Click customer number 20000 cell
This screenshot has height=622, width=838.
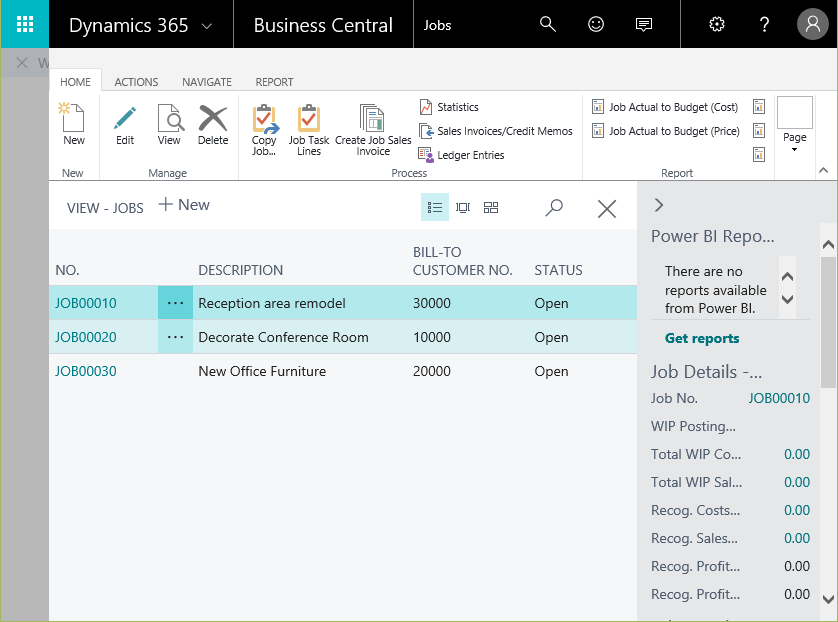[x=432, y=371]
